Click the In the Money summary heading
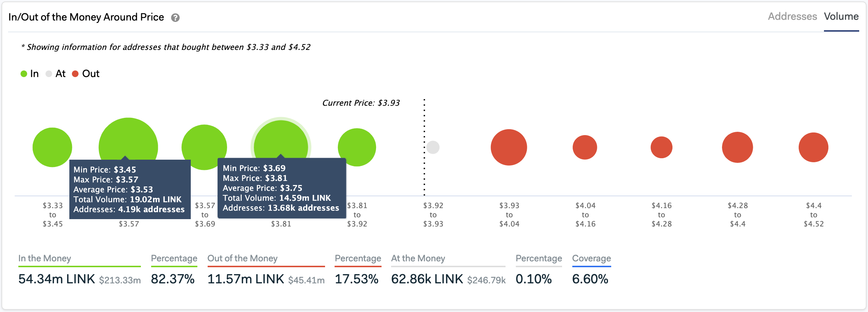The width and height of the screenshot is (868, 312). pos(45,258)
